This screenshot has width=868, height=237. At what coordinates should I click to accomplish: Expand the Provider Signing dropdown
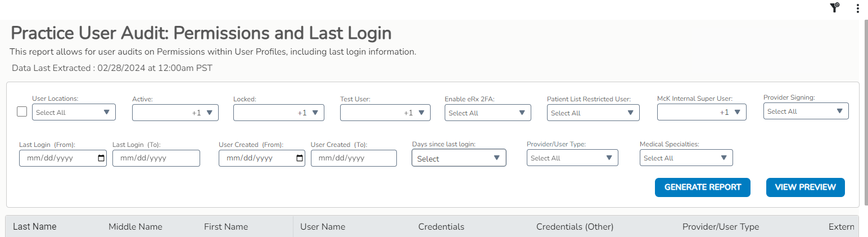pyautogui.click(x=806, y=111)
